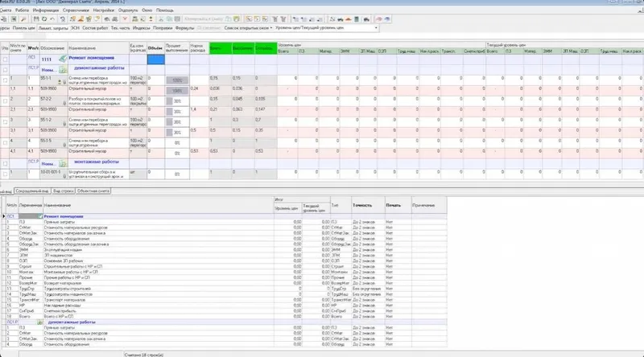Click the Формулы button
Screen dimensions: 644x357
click(x=184, y=28)
